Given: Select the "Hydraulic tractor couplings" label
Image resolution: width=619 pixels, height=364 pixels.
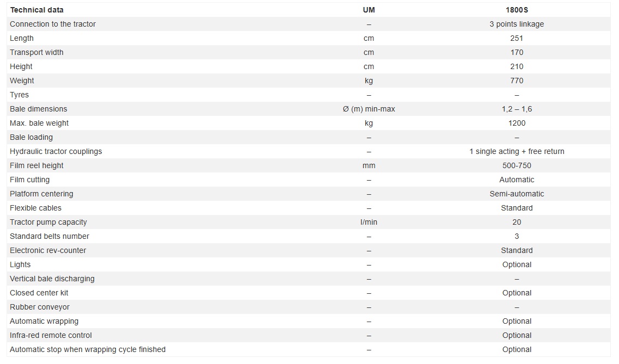Looking at the screenshot, I should pyautogui.click(x=56, y=151).
